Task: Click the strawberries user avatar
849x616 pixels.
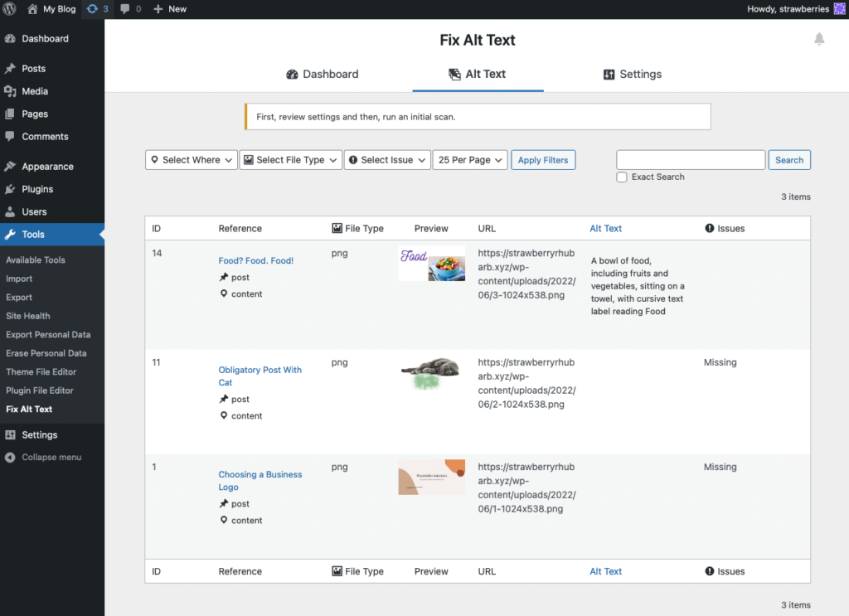Action: 839,9
